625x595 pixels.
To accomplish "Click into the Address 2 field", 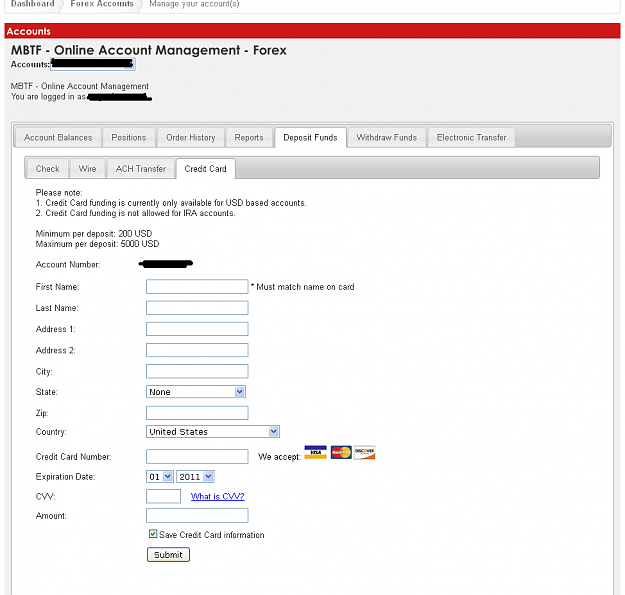I will (197, 350).
